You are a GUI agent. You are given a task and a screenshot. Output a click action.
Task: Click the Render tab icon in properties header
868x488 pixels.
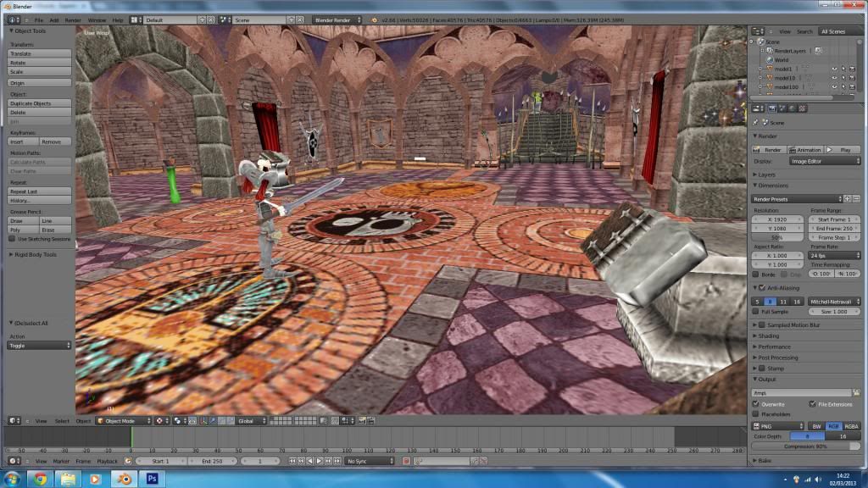coord(772,109)
